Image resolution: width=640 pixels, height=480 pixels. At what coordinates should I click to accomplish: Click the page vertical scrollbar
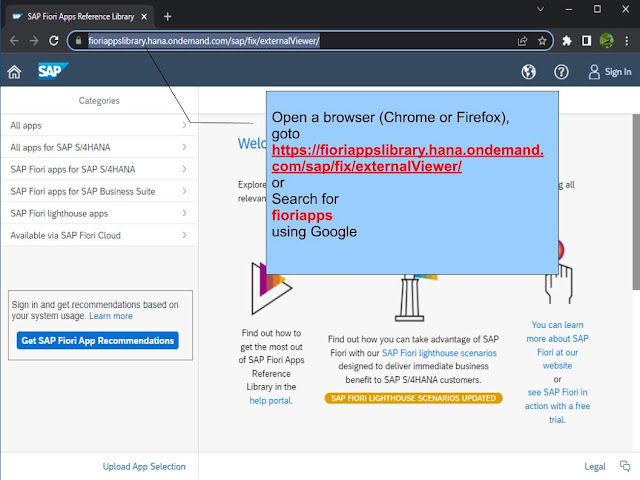[636, 202]
